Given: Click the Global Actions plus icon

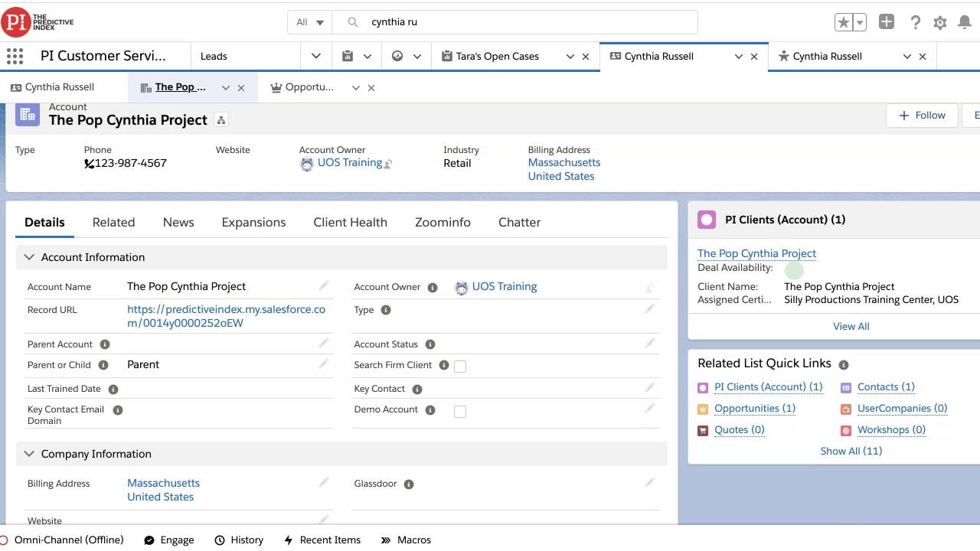Looking at the screenshot, I should tap(887, 22).
